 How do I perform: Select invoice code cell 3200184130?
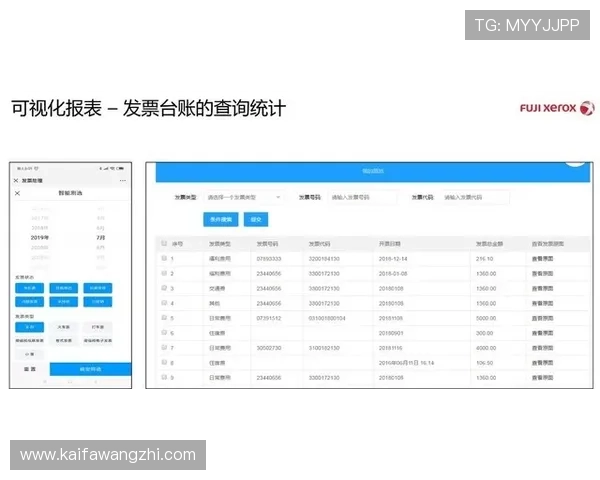[324, 259]
